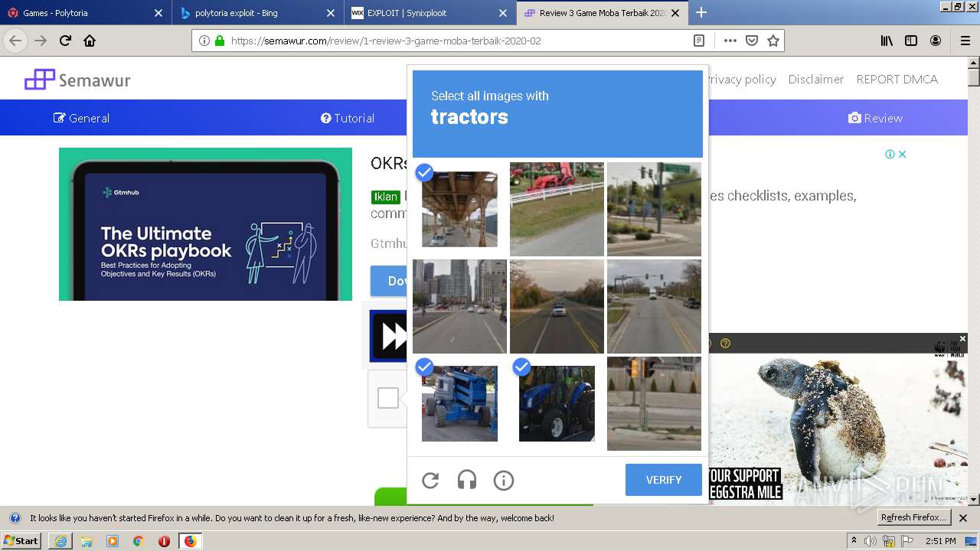Open the Library icon in the toolbar

tap(887, 41)
